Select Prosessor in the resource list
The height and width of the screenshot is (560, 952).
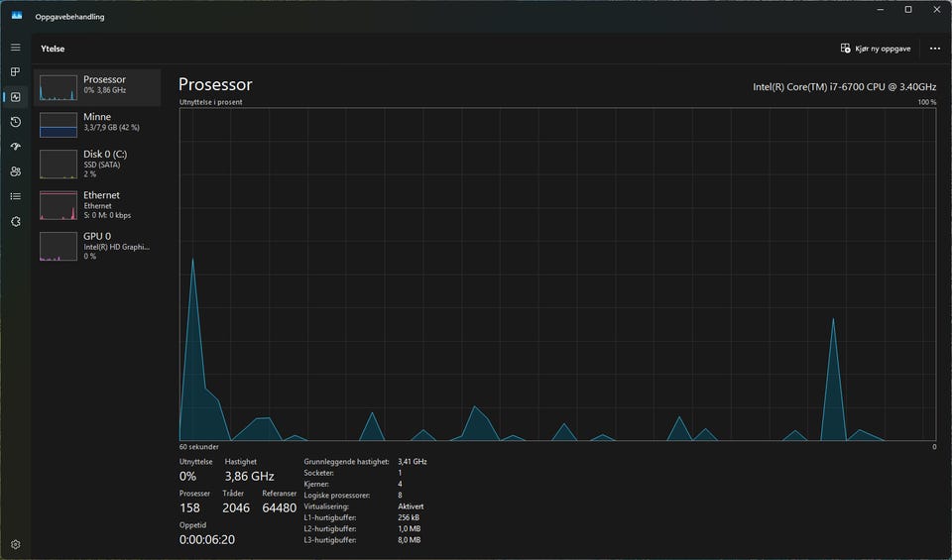(97, 87)
